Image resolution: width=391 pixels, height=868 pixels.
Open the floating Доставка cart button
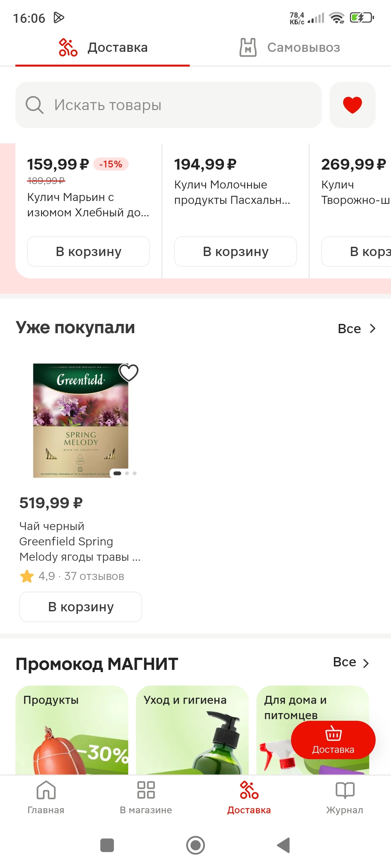pos(333,740)
